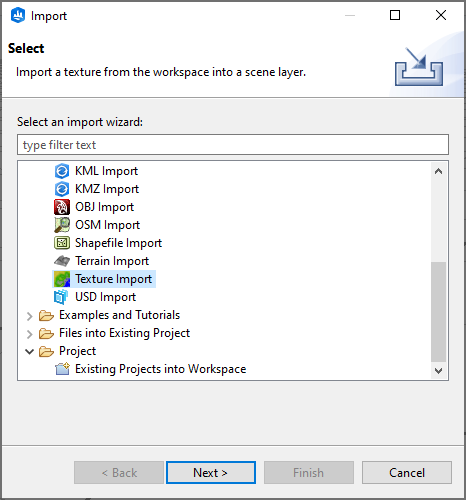Click the KMZ Import icon
Viewport: 466px width, 500px height.
(62, 189)
